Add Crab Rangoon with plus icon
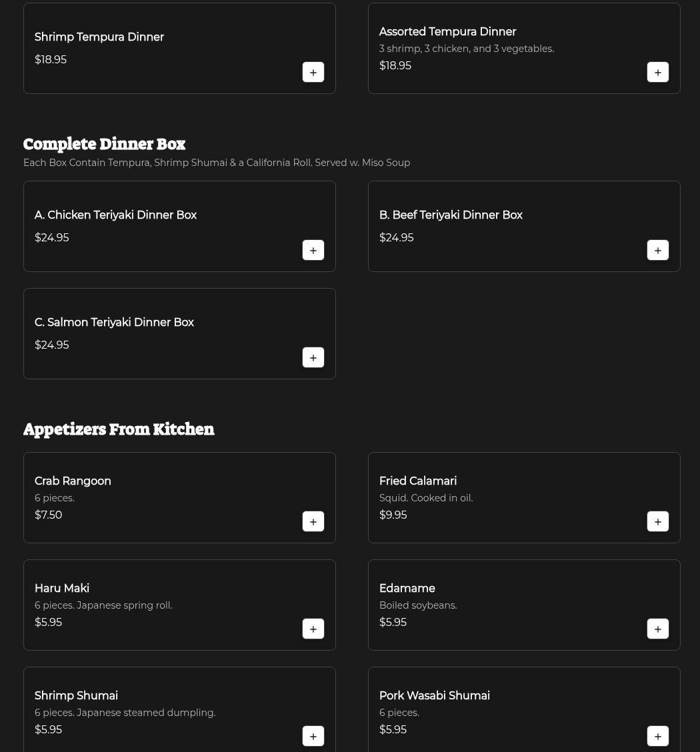700x752 pixels. 313,522
